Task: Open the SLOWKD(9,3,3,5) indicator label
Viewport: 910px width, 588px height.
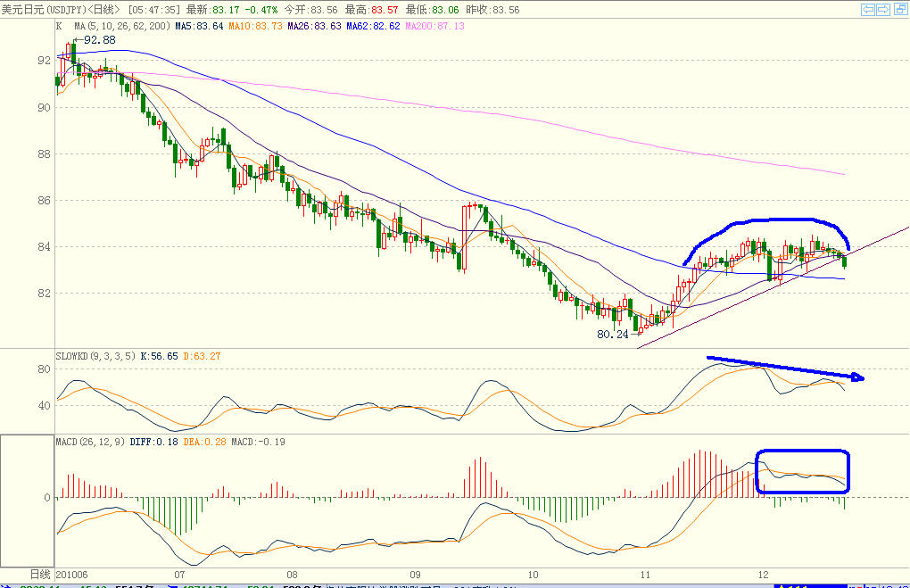Action: pos(95,356)
